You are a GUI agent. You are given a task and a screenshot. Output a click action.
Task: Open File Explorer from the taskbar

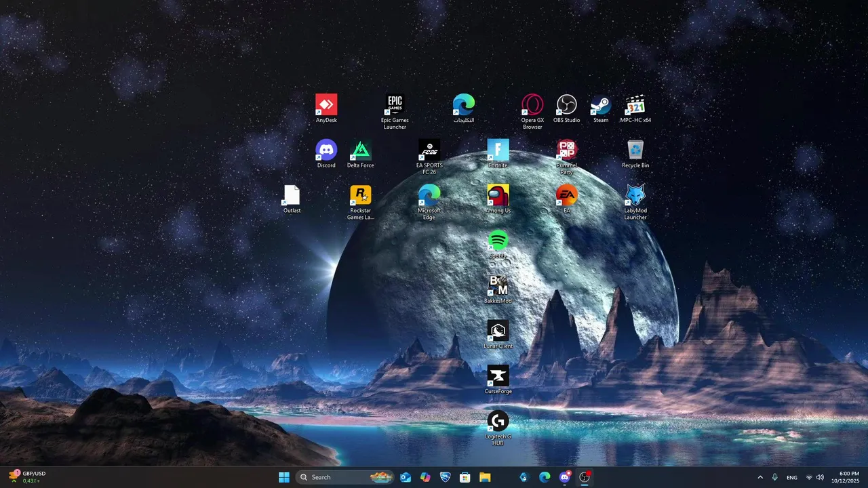(485, 477)
